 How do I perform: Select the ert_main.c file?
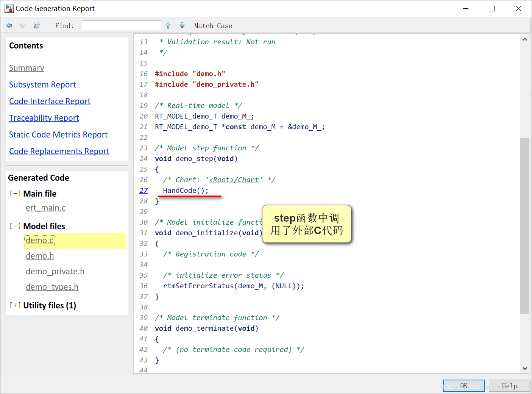coord(45,208)
